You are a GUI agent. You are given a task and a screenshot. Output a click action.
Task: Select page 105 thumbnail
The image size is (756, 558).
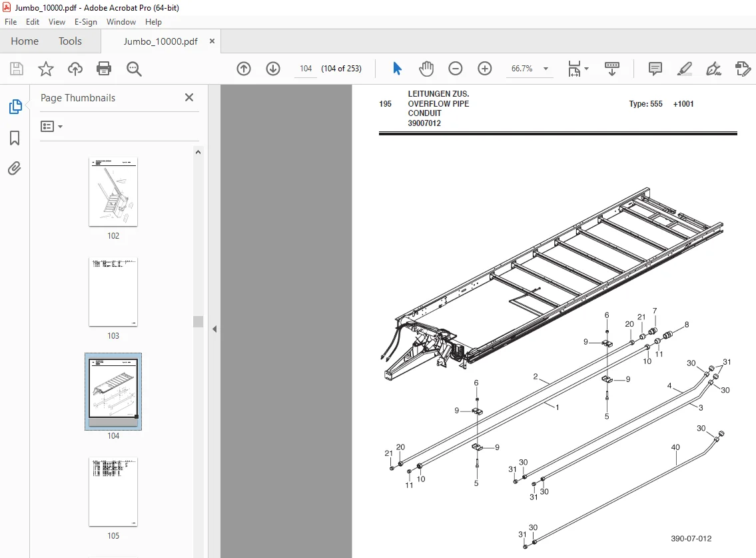pyautogui.click(x=113, y=492)
